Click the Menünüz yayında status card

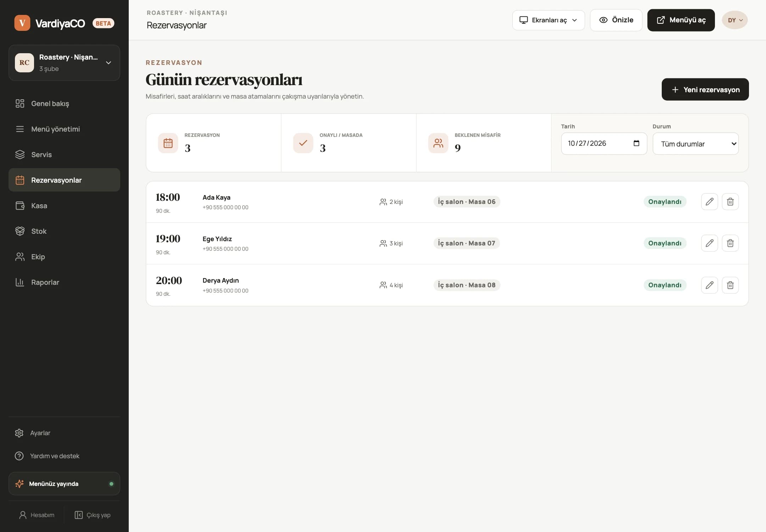(x=64, y=484)
